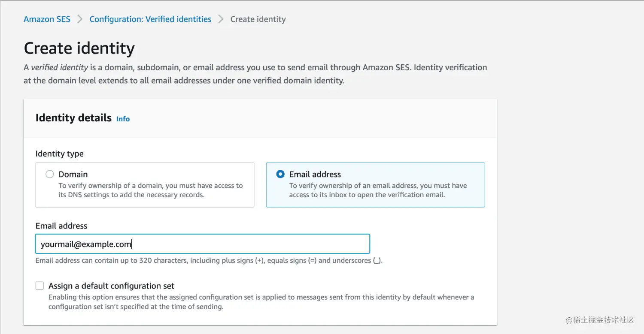This screenshot has height=334, width=644.
Task: Click the chevron after Amazon SES breadcrumb
Action: point(80,19)
